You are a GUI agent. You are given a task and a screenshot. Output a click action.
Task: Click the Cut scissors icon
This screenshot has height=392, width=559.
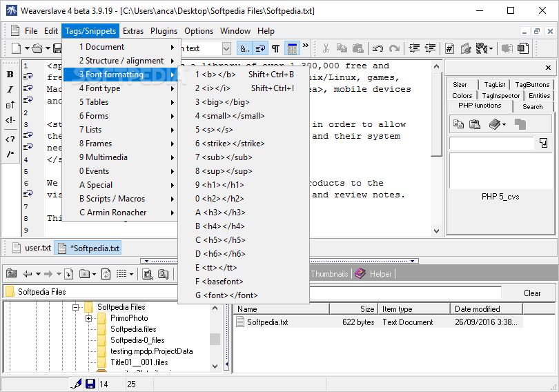(326, 48)
